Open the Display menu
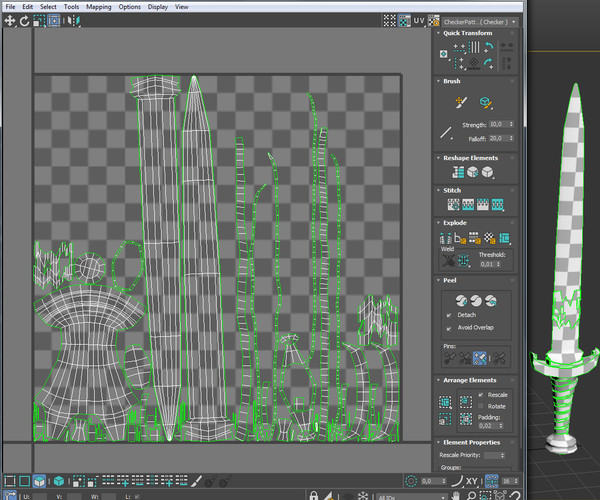The width and height of the screenshot is (600, 500). click(158, 7)
